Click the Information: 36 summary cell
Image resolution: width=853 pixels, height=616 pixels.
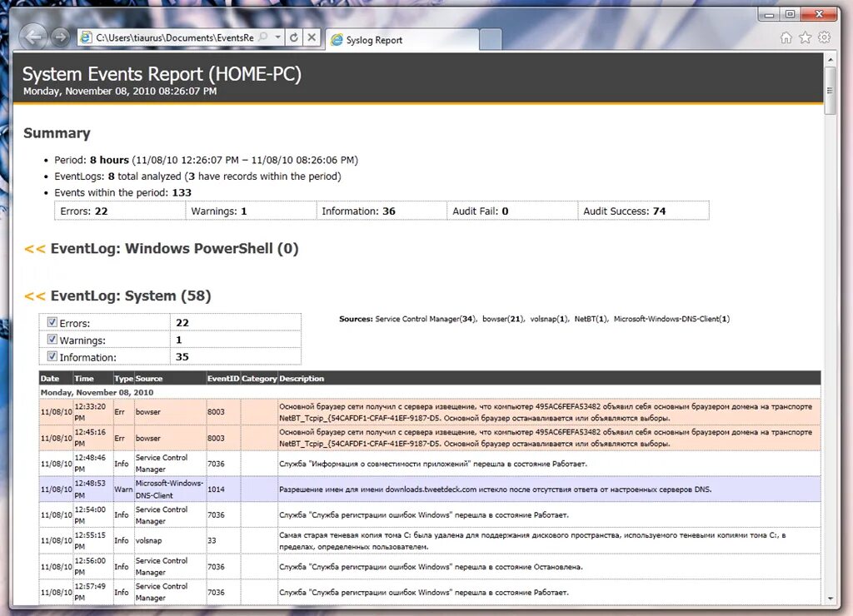point(382,211)
